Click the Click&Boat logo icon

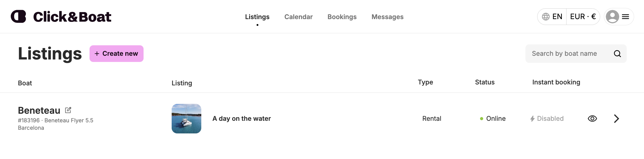(19, 17)
